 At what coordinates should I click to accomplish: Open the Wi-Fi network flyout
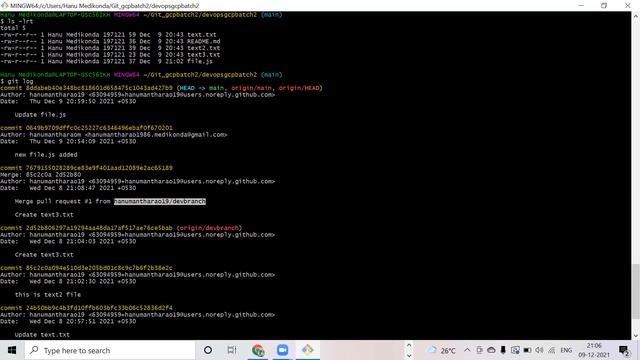[551, 350]
